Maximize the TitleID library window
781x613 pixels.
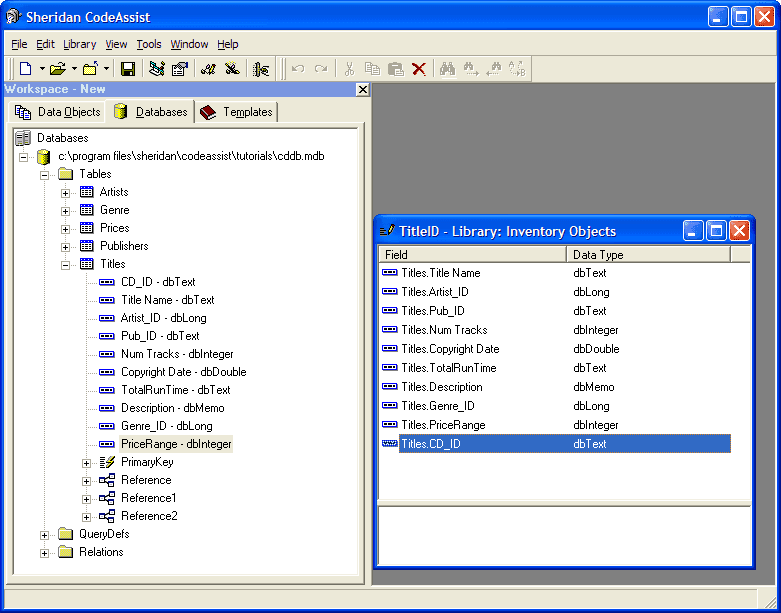pos(716,231)
